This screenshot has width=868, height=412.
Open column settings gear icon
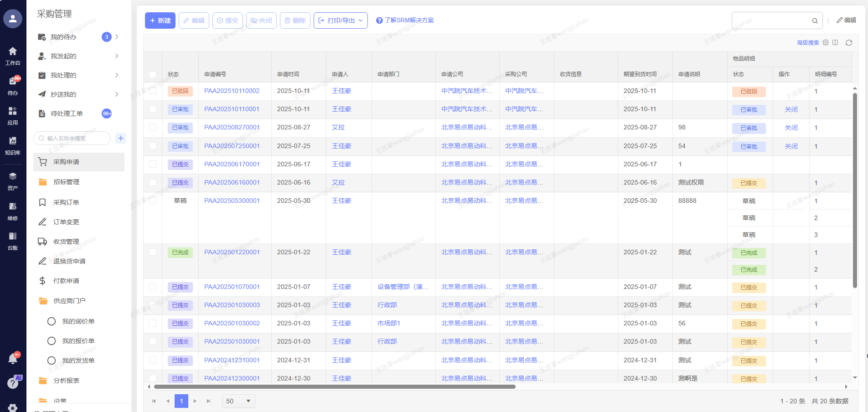click(x=826, y=42)
